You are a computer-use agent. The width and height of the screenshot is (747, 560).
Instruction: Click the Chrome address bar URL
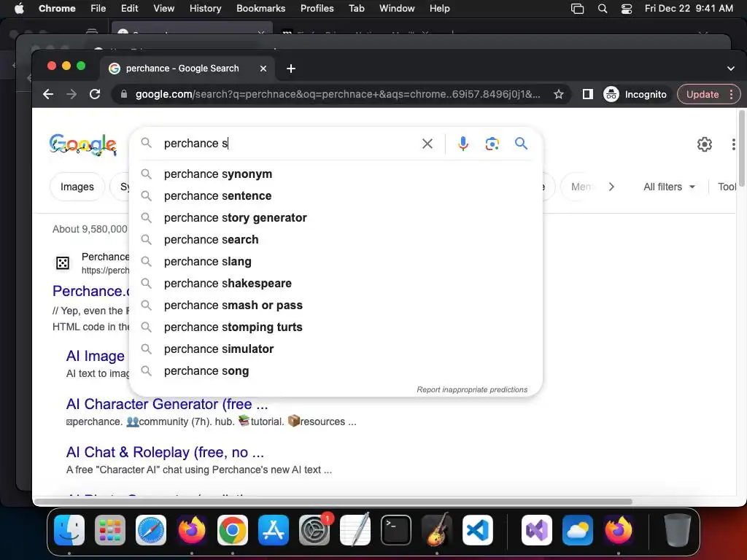click(338, 94)
